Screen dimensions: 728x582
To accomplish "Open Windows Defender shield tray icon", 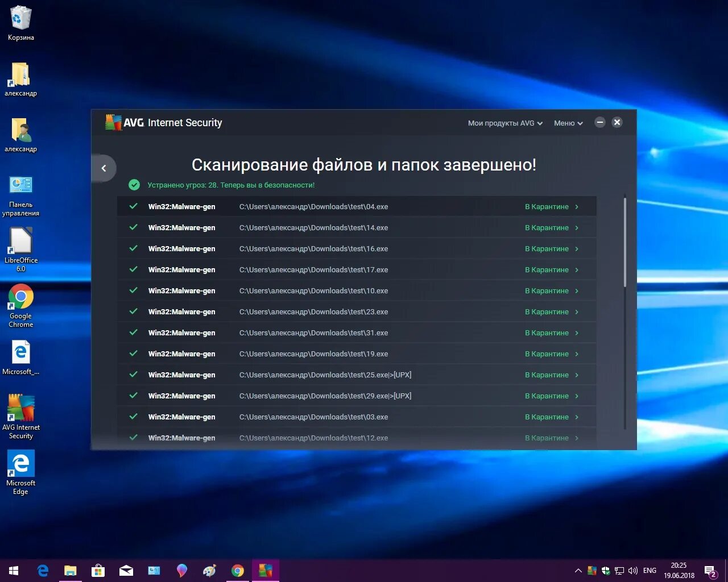I will pos(606,571).
